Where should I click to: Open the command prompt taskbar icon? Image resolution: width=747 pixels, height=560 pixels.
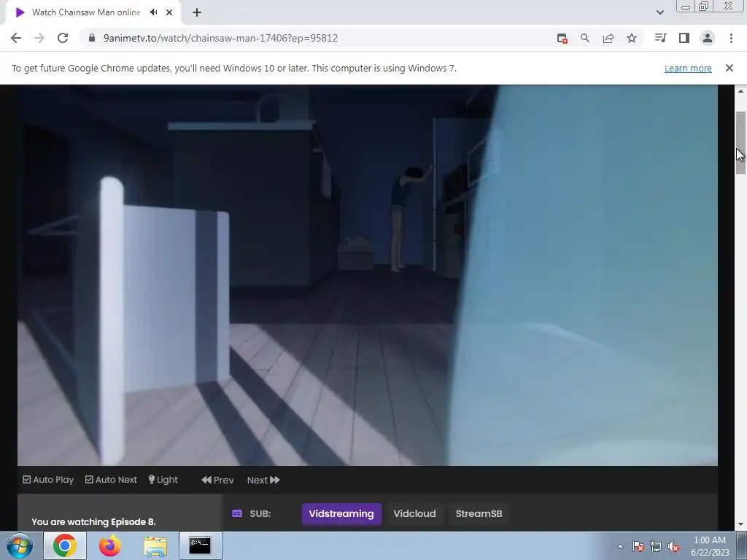coord(200,545)
